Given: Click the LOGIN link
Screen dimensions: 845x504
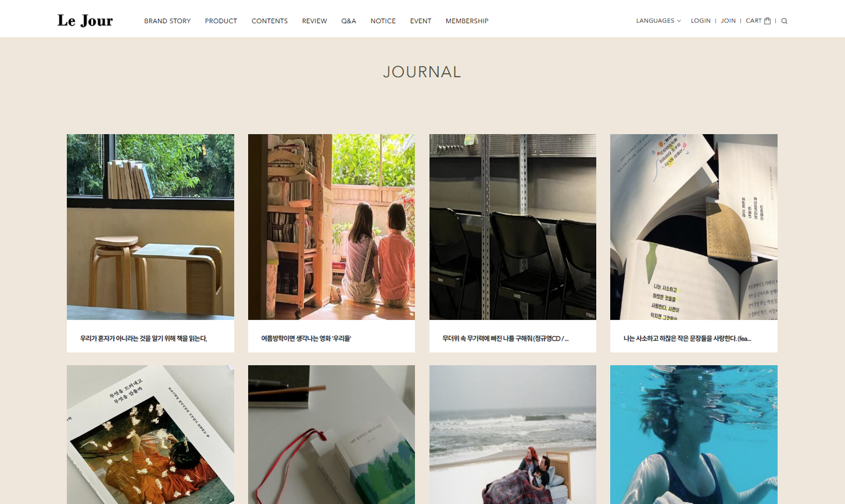Looking at the screenshot, I should (700, 21).
